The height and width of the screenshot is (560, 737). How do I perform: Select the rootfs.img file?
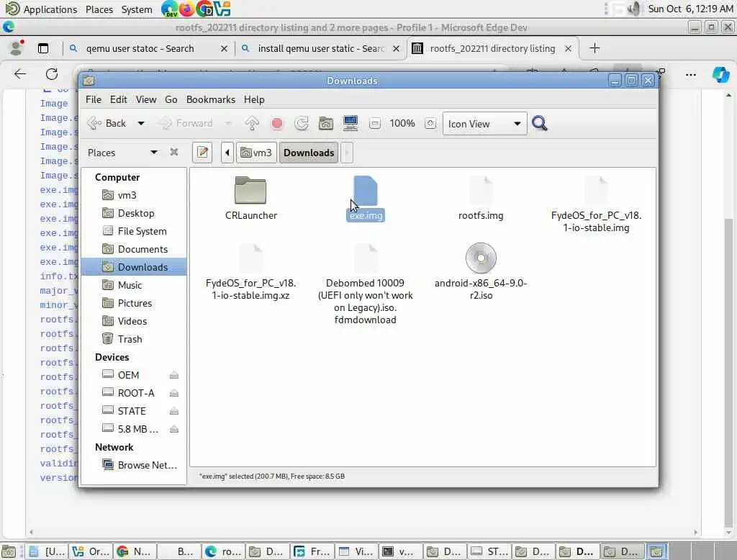click(x=481, y=198)
